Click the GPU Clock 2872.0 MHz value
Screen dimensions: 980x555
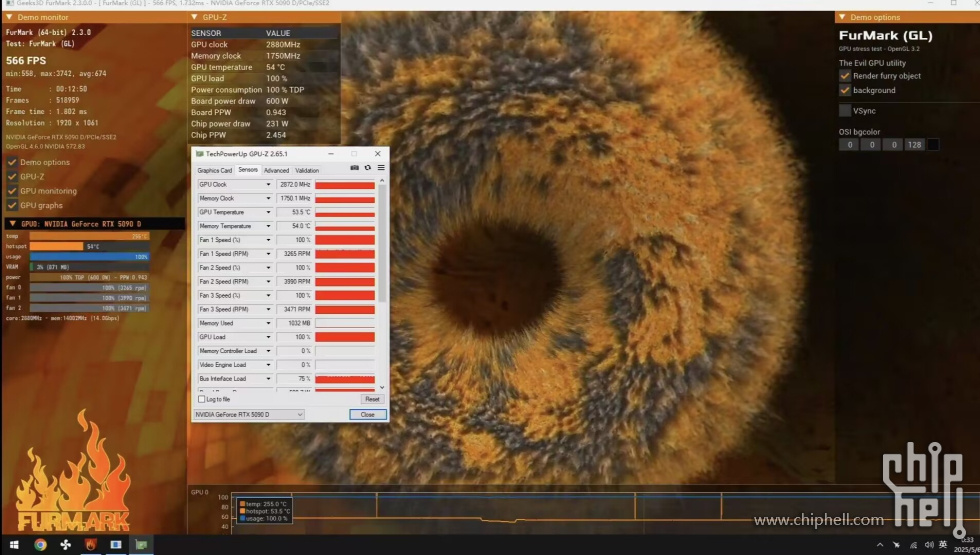pyautogui.click(x=294, y=184)
